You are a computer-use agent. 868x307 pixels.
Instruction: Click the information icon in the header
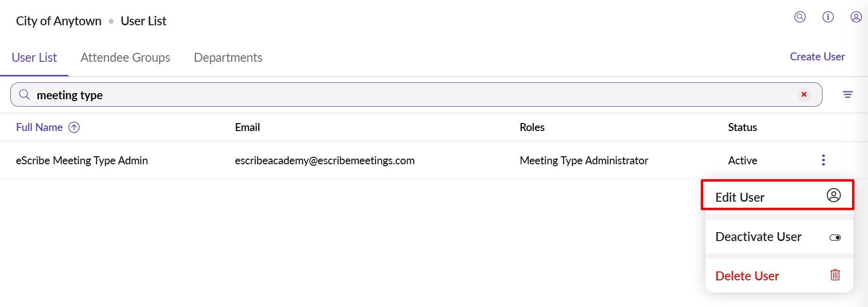[x=828, y=17]
